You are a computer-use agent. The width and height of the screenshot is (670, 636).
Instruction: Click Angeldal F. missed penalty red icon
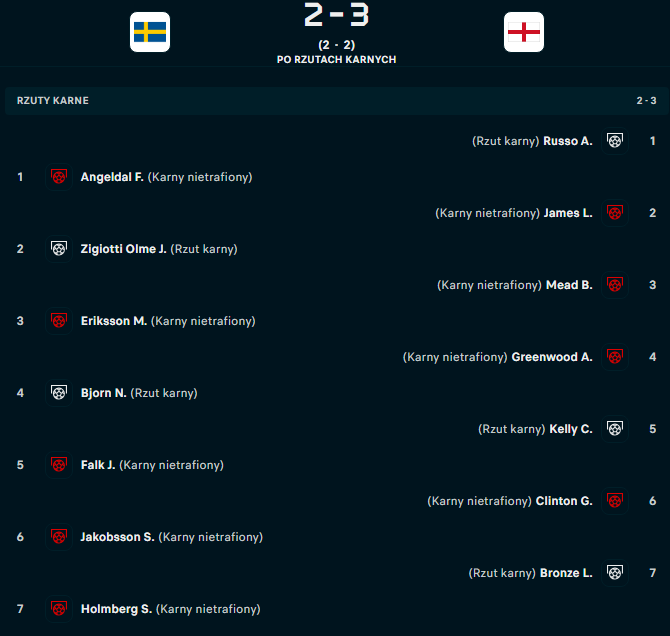click(59, 177)
